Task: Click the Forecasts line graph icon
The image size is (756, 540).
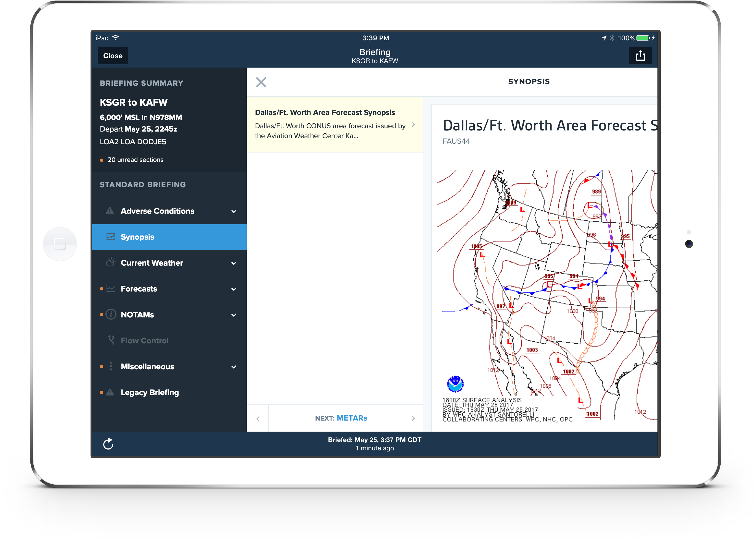Action: 111,288
